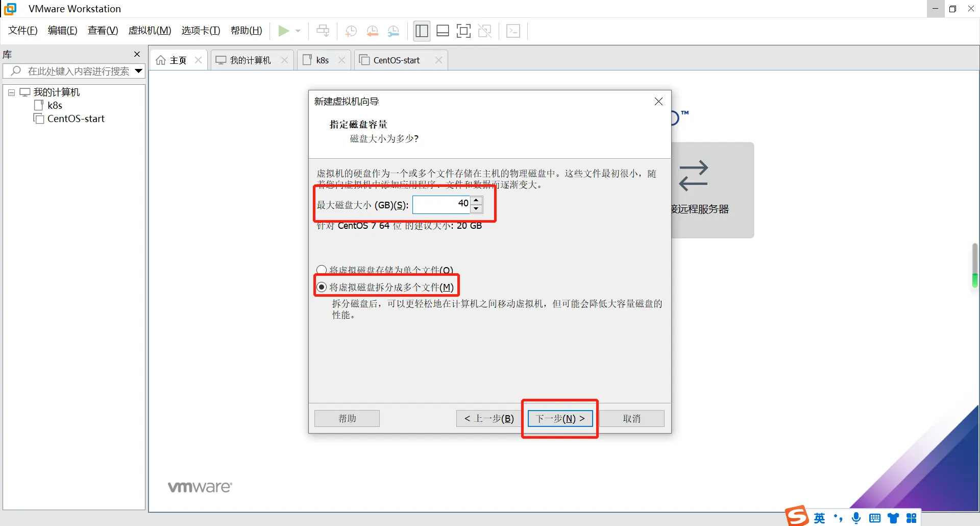
Task: Click the IME punctuation toggle icon
Action: pyautogui.click(x=838, y=518)
